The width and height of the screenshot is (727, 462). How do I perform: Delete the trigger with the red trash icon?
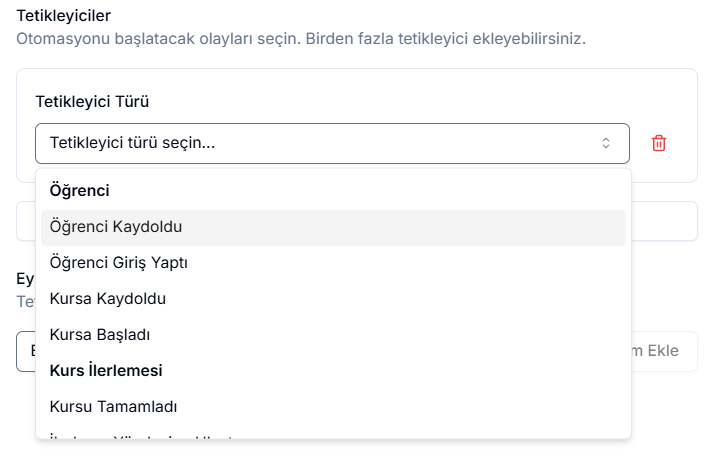[659, 143]
